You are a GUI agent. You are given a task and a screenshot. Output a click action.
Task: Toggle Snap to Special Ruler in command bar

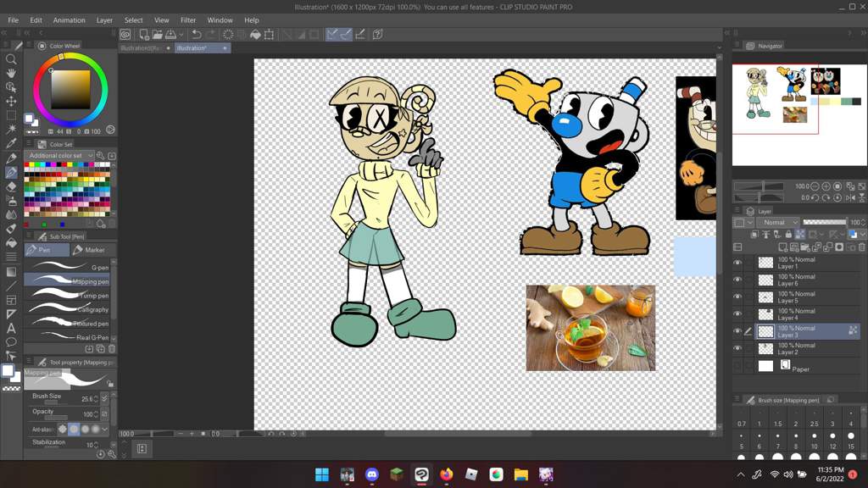tap(346, 34)
